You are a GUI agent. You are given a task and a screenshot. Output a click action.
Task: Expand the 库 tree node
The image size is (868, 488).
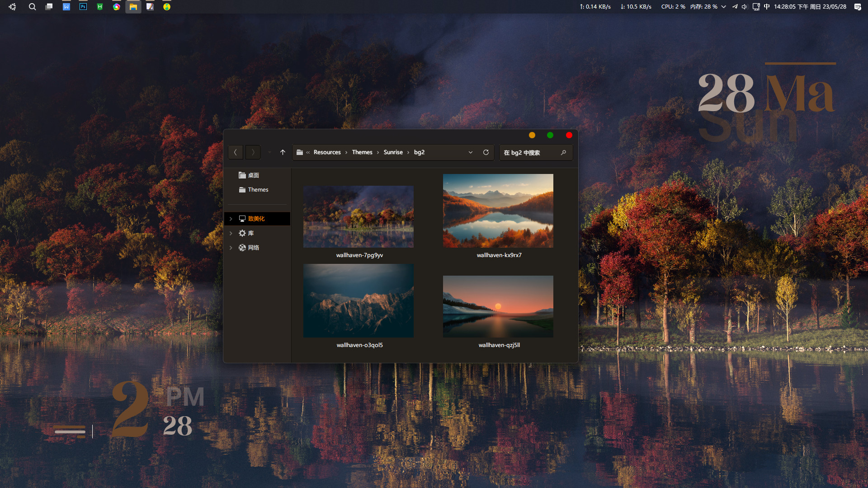[231, 233]
